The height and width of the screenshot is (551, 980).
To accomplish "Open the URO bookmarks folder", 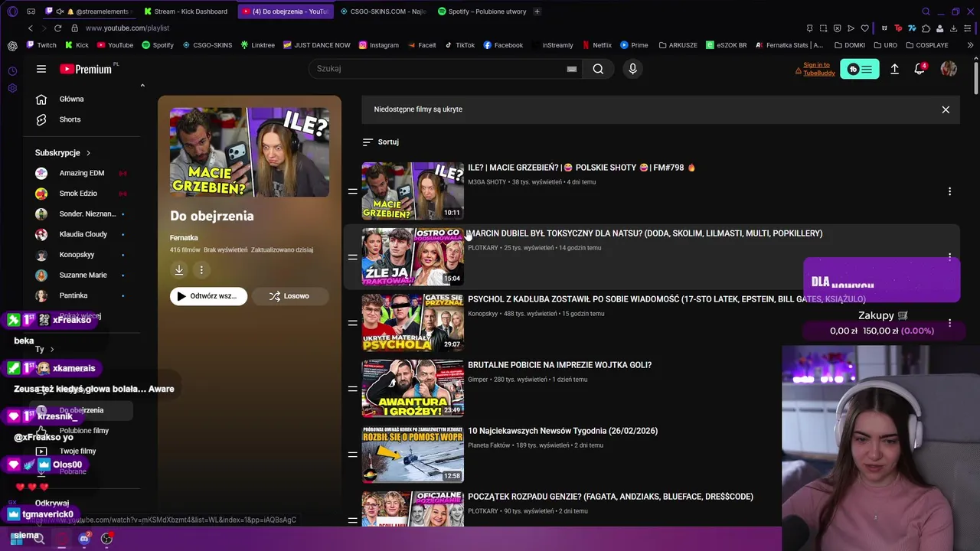I will tap(884, 45).
